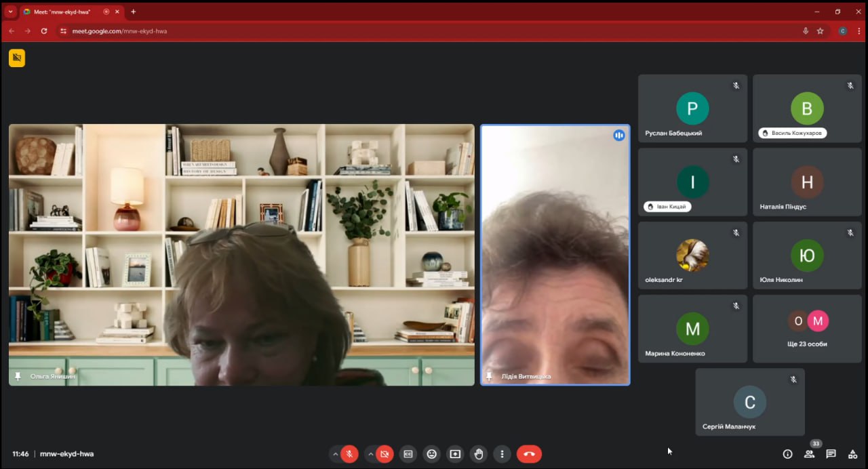Raise your hand
The image size is (868, 469).
point(479,454)
